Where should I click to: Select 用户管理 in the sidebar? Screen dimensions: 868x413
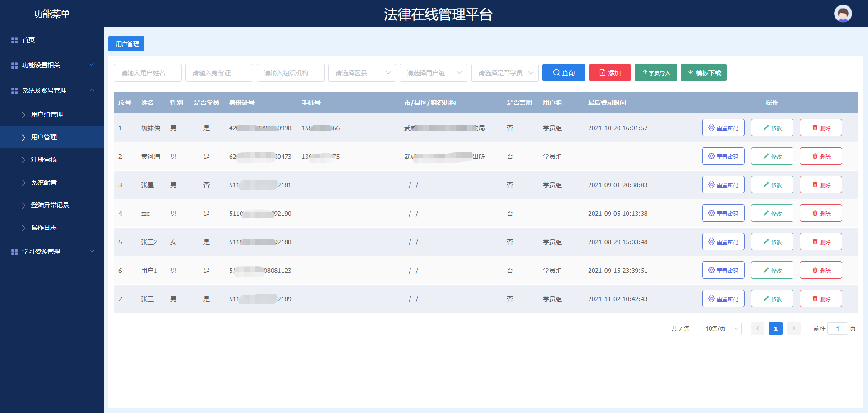point(52,137)
